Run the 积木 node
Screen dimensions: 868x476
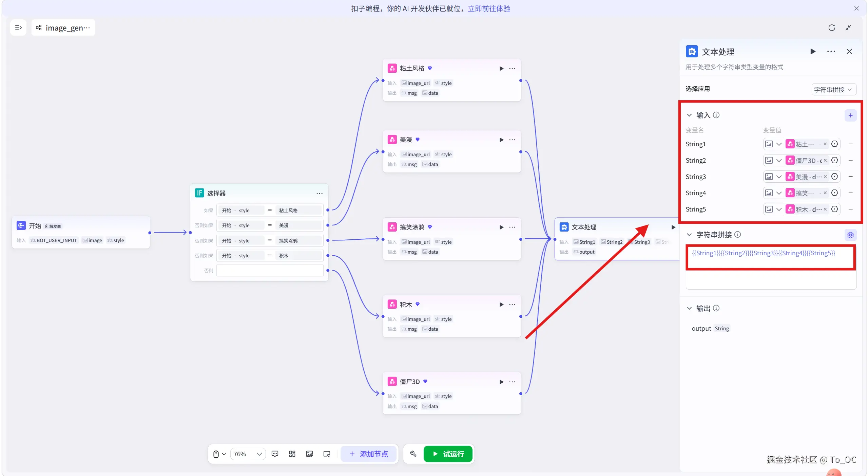tap(501, 305)
